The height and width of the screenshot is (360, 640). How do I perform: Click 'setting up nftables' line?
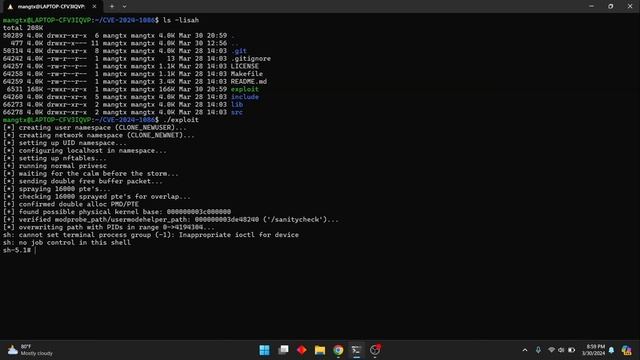55,158
